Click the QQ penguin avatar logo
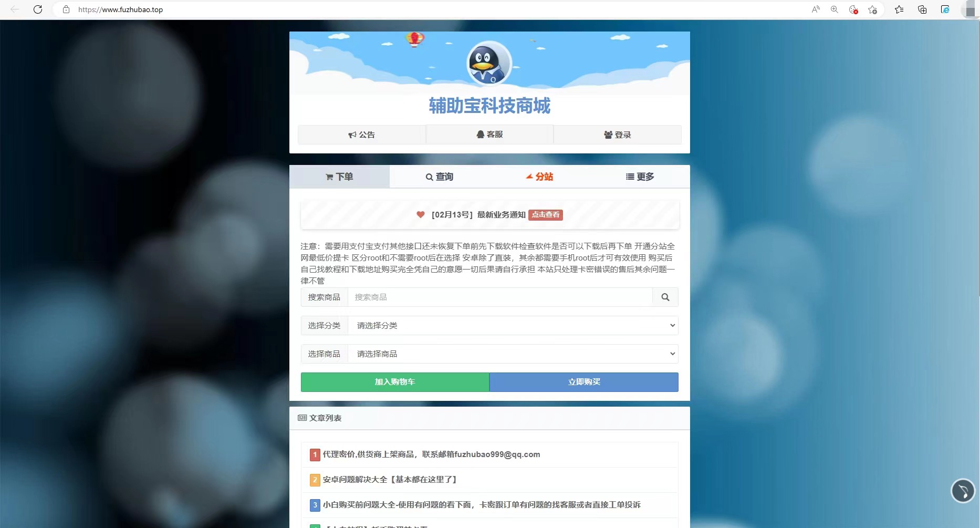 coord(489,63)
